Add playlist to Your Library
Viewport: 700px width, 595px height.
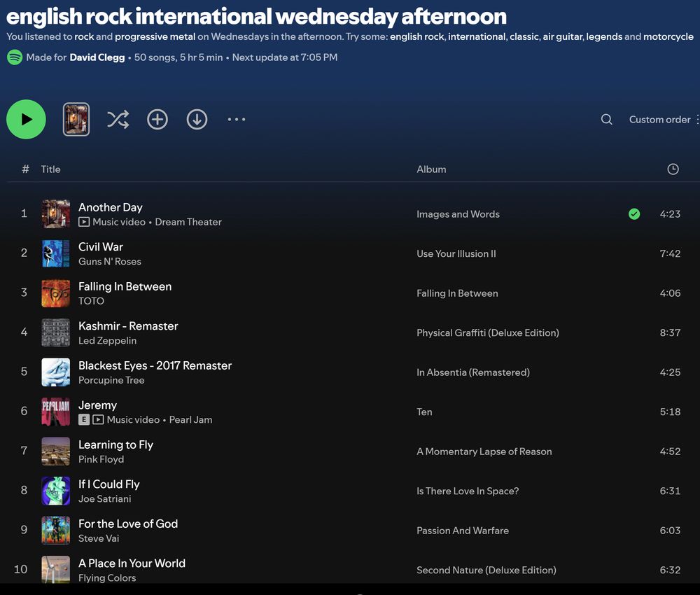(x=157, y=119)
